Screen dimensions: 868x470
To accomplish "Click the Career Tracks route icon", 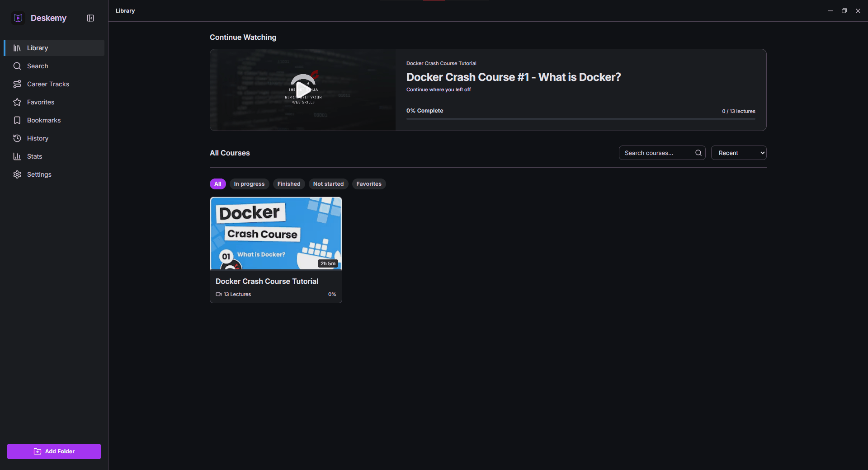I will (17, 84).
